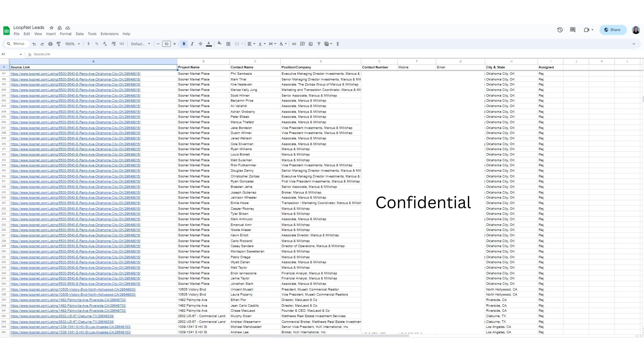Open the zoom level dropdown

(72, 44)
